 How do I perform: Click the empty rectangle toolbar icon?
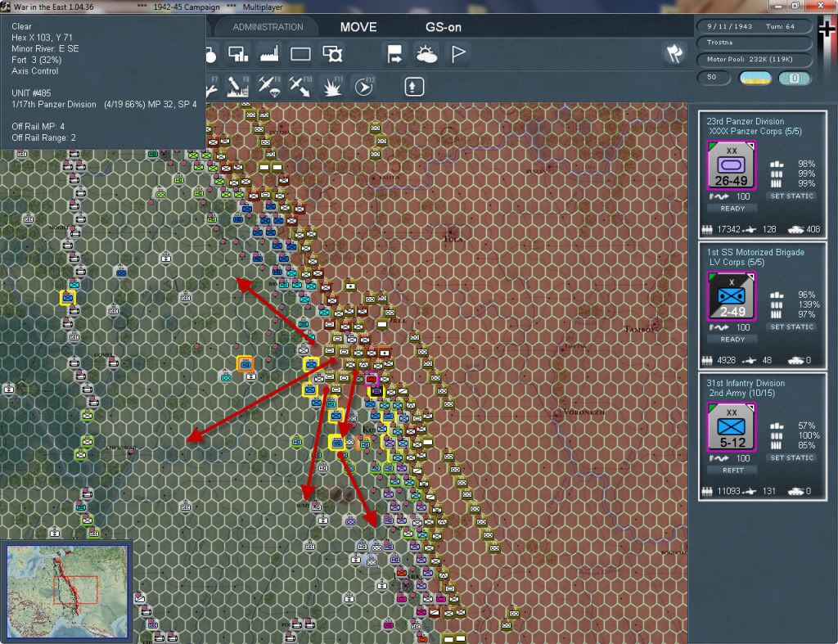point(300,54)
